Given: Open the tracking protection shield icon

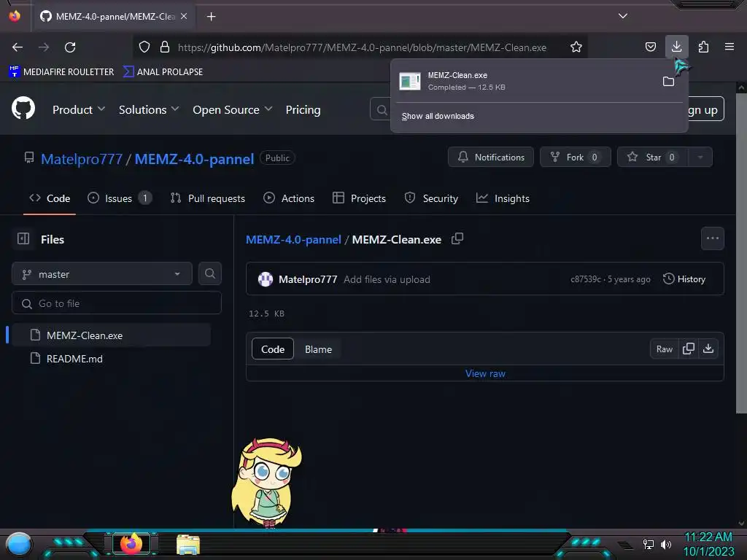Looking at the screenshot, I should [x=144, y=47].
